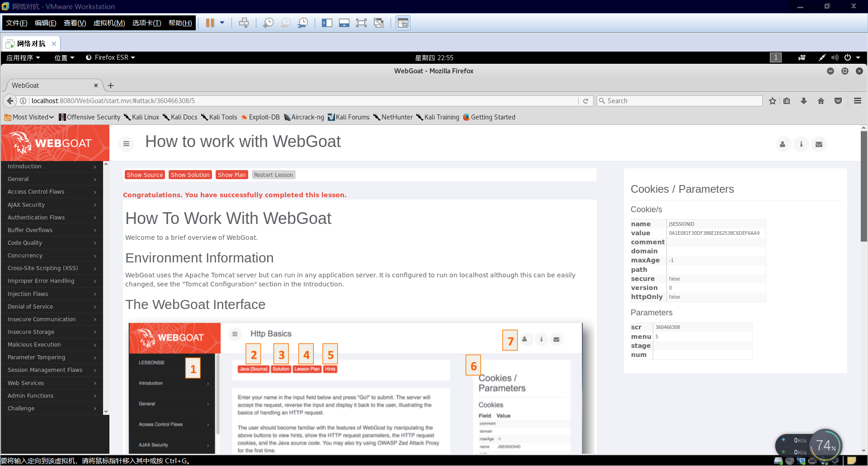
Task: Close the 网络对抗 VM tab
Action: click(x=54, y=43)
